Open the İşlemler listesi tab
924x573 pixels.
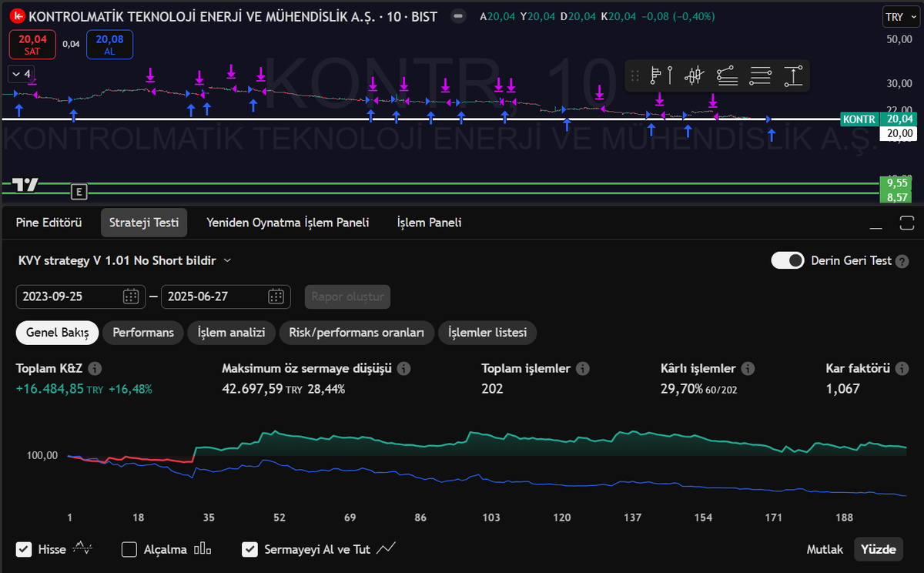pyautogui.click(x=487, y=333)
